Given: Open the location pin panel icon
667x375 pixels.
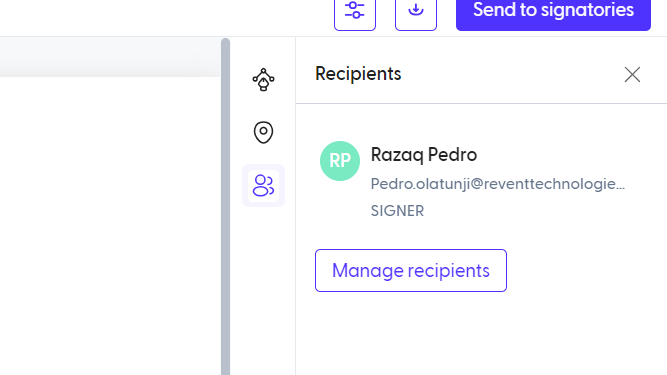Looking at the screenshot, I should click(263, 132).
